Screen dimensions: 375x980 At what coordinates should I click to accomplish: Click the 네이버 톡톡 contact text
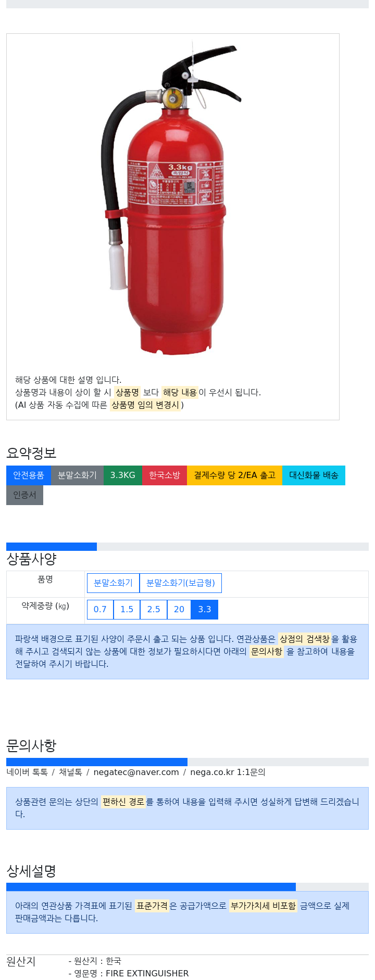(x=27, y=772)
